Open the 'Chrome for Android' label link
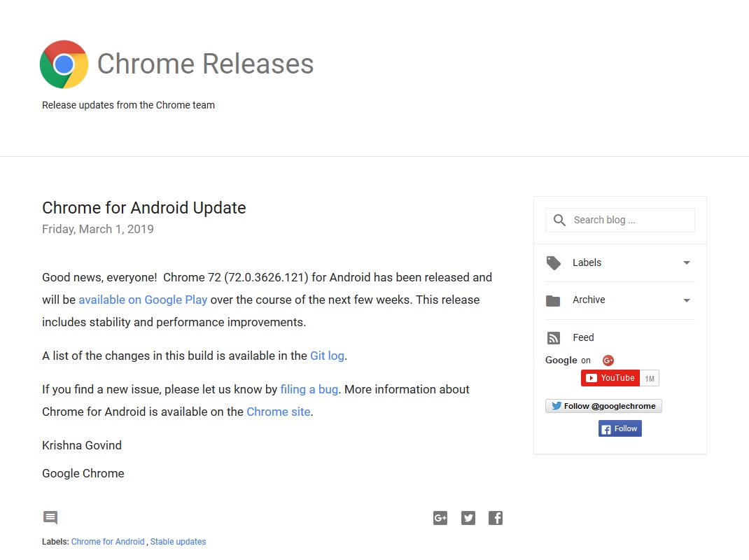749x560 pixels. 108,541
